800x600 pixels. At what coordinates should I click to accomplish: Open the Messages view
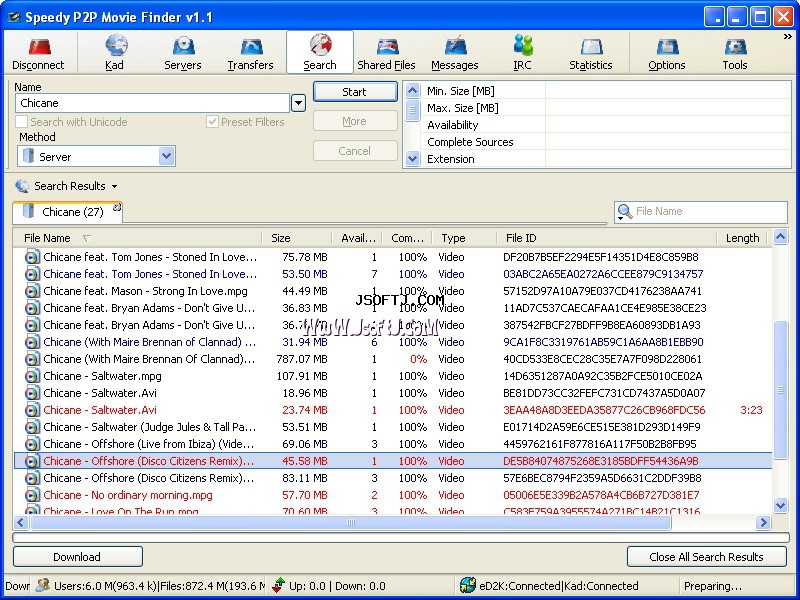point(455,52)
